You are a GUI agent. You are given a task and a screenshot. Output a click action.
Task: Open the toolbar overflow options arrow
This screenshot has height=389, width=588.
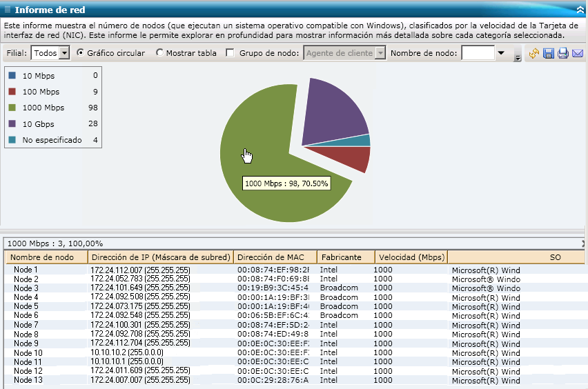[518, 59]
